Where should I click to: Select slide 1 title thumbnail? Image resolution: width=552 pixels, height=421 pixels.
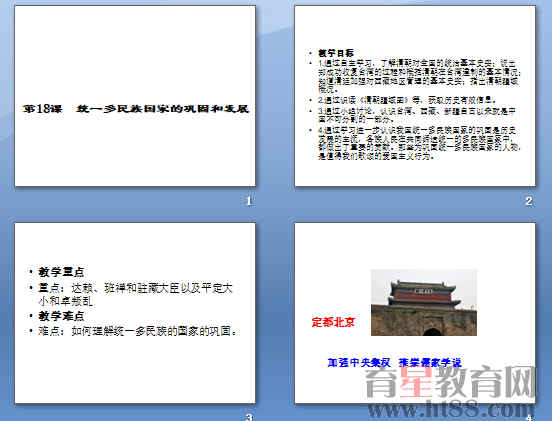click(x=135, y=96)
